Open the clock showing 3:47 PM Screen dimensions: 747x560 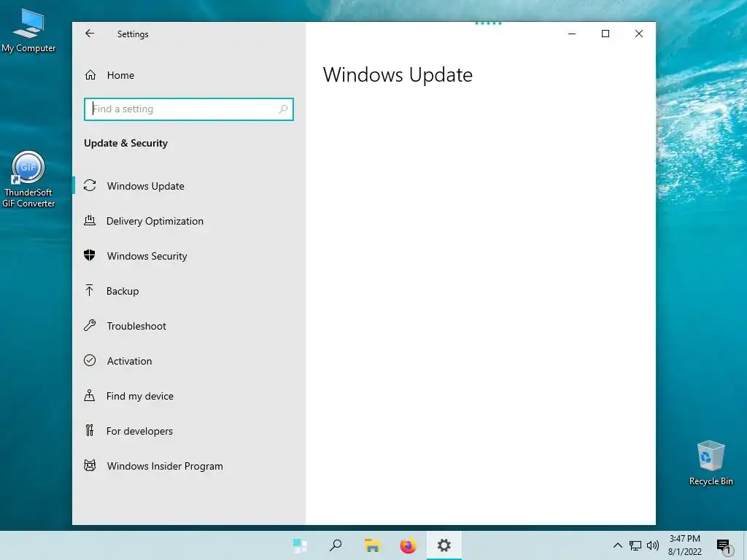point(684,545)
